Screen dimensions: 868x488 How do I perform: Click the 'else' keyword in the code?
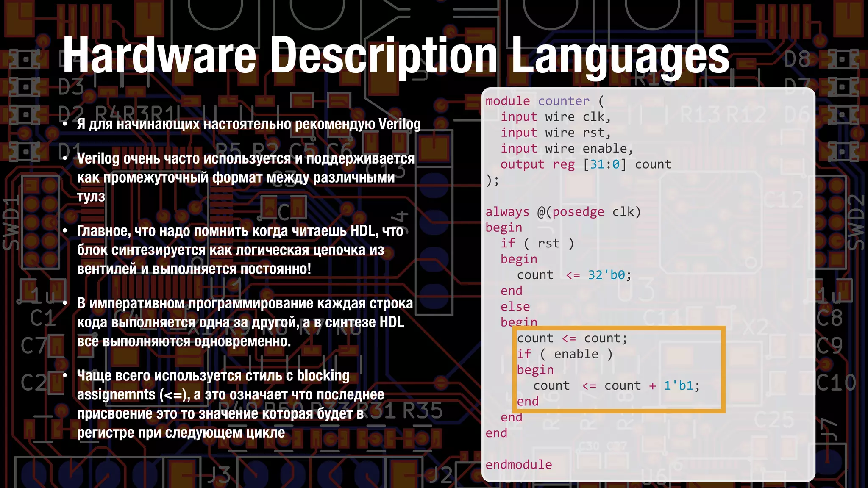[x=515, y=306]
